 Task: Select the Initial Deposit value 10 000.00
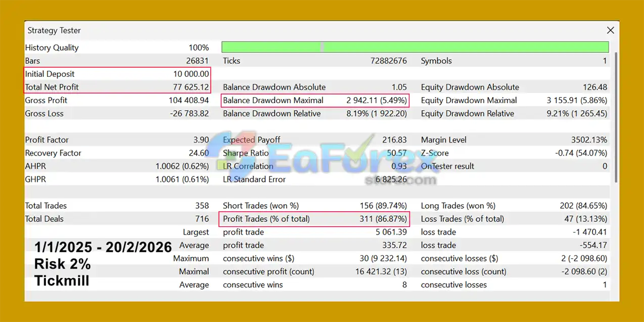[x=191, y=74]
